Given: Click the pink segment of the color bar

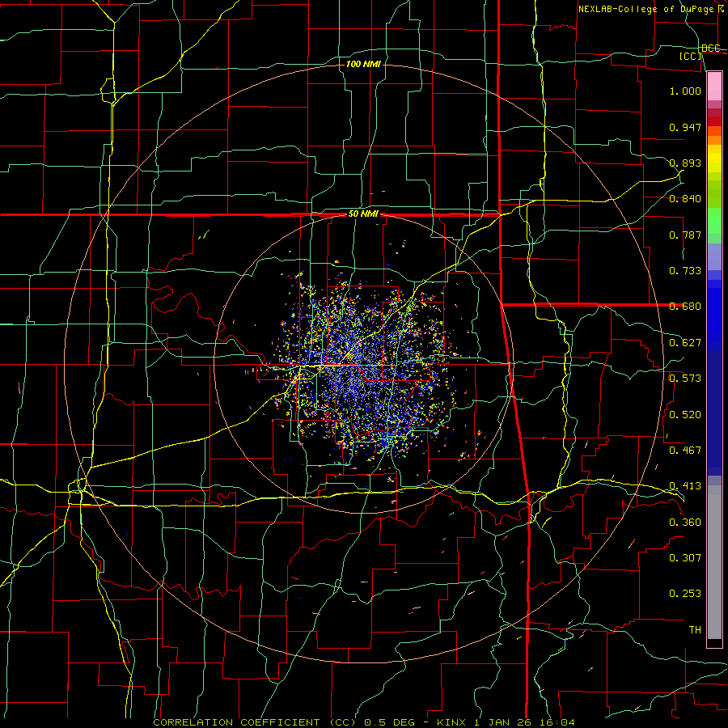Looking at the screenshot, I should (x=714, y=87).
